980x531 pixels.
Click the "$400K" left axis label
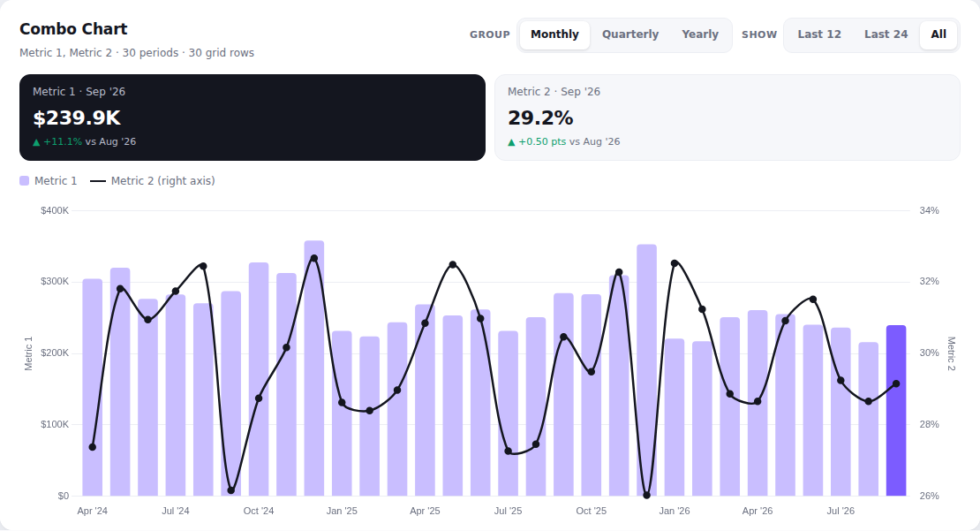55,211
